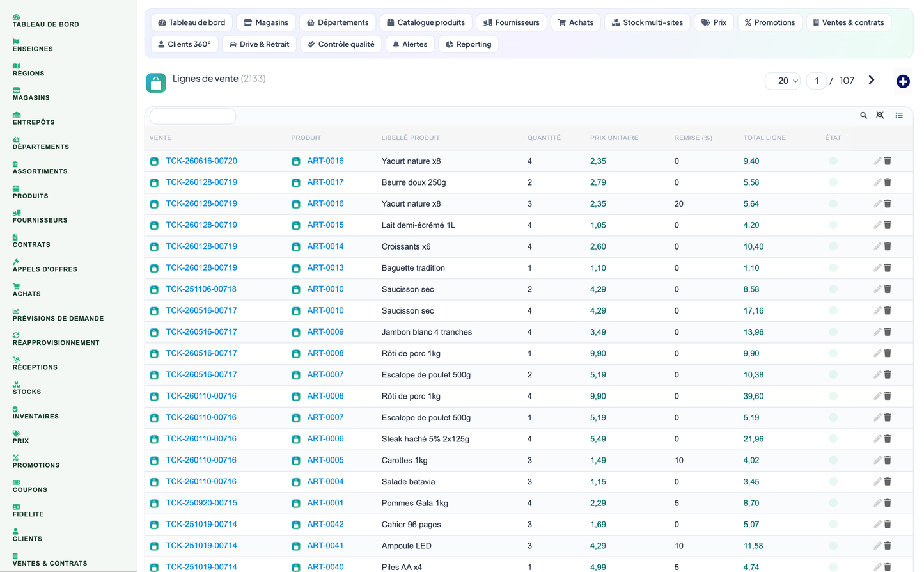Image resolution: width=924 pixels, height=572 pixels.
Task: Toggle state indicator for Beurre doux 250g
Action: 833,182
